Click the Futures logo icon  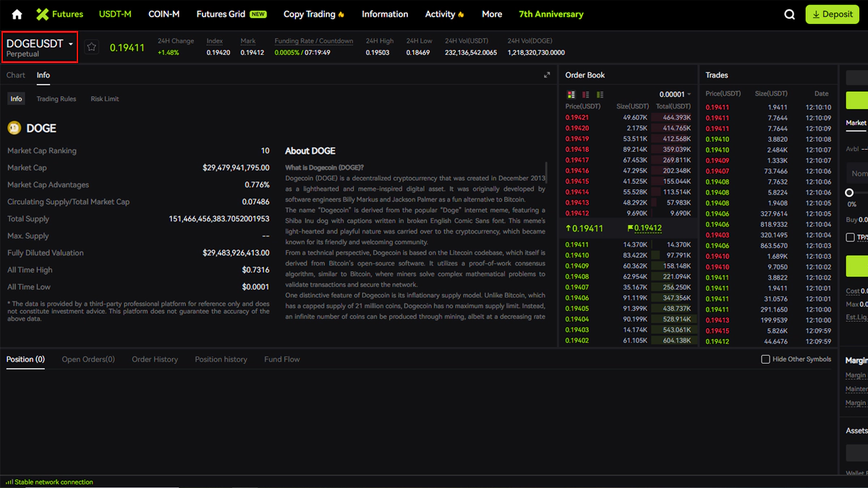pyautogui.click(x=43, y=14)
